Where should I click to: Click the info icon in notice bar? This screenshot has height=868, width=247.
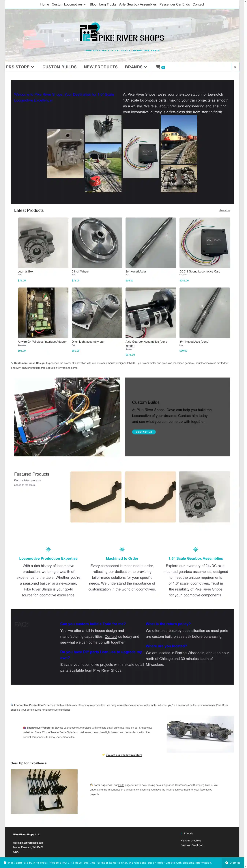pos(5,863)
